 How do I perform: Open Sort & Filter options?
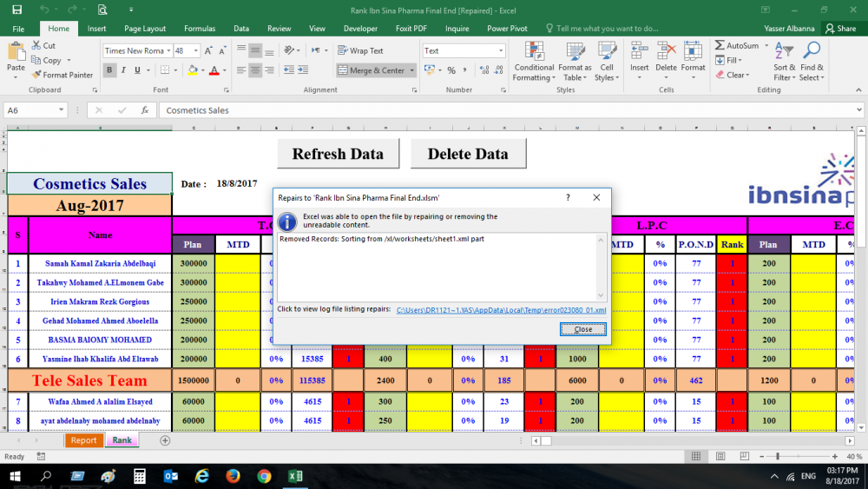tap(785, 62)
